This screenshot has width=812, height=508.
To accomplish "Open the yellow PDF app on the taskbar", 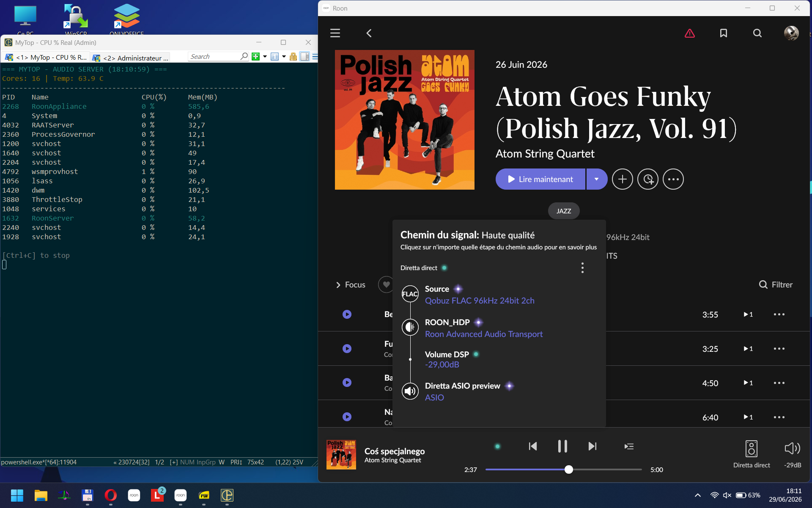I will coord(204,495).
